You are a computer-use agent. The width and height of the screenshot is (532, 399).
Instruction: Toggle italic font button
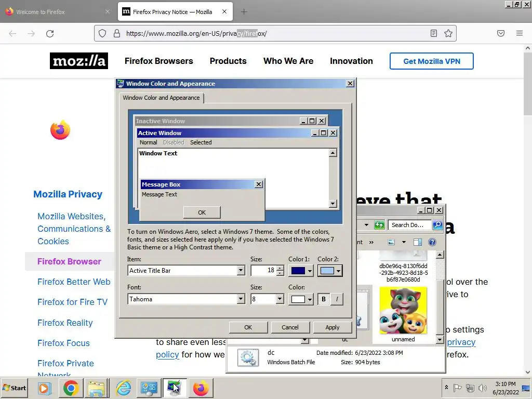tap(337, 299)
